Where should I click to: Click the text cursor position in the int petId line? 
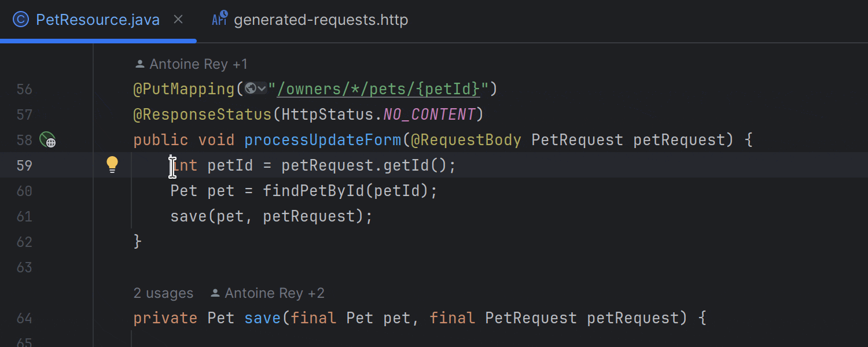(x=172, y=166)
